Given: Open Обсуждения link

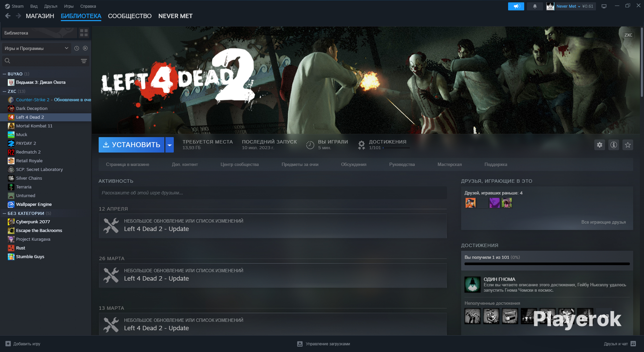Looking at the screenshot, I should (x=354, y=164).
